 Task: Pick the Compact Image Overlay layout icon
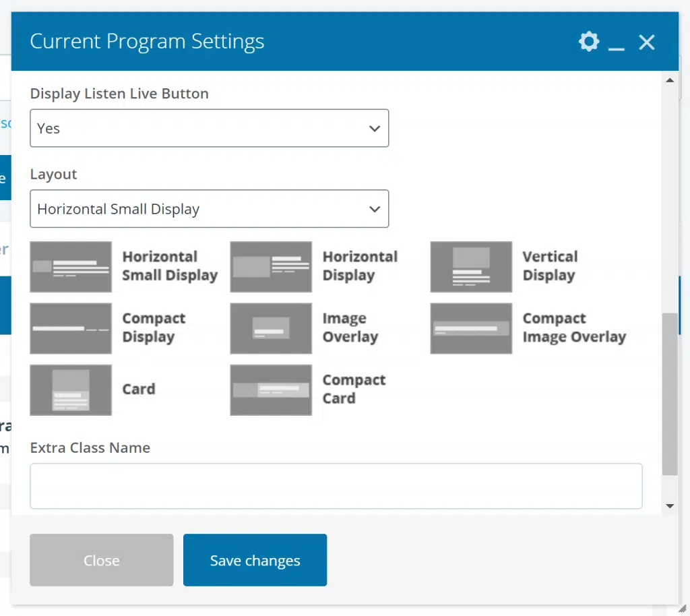click(x=471, y=328)
